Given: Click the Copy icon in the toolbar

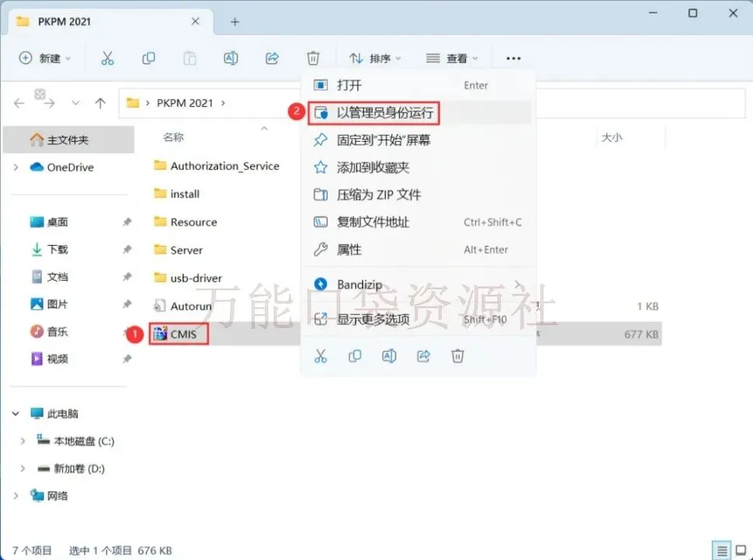Looking at the screenshot, I should [x=148, y=58].
